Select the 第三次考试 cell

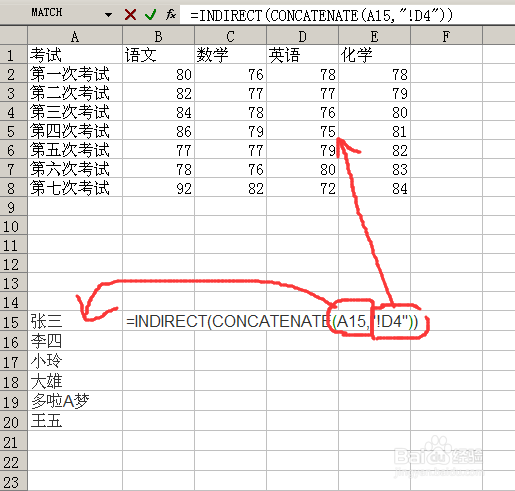(75, 111)
